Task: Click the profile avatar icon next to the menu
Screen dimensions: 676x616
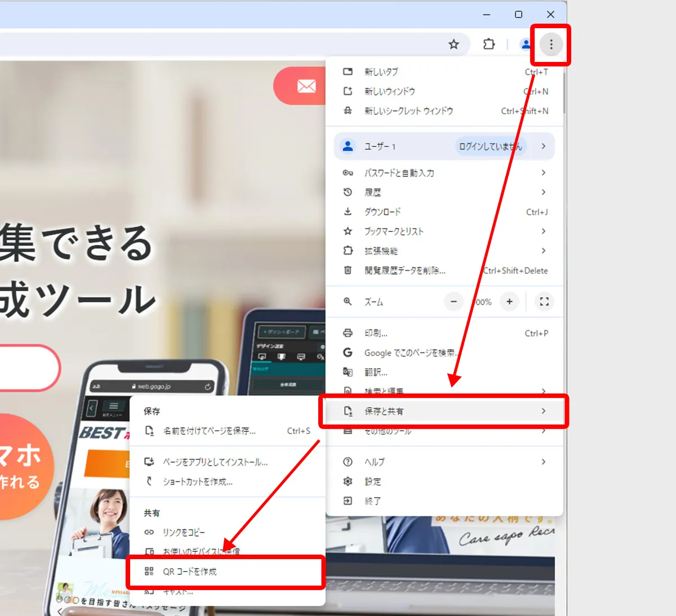Action: click(525, 44)
